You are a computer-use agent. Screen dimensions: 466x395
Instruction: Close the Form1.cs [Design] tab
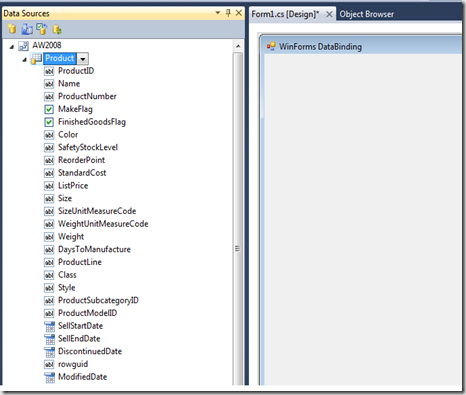[329, 14]
